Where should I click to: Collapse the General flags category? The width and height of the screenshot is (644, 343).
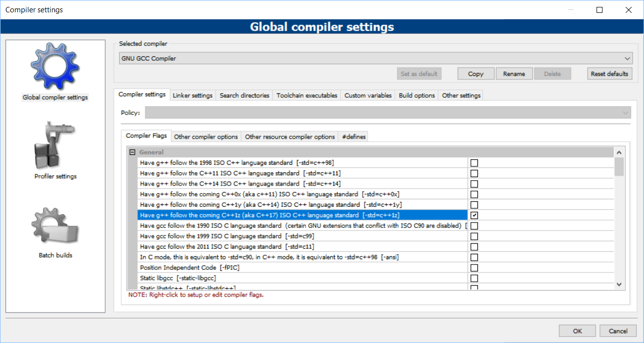click(132, 152)
